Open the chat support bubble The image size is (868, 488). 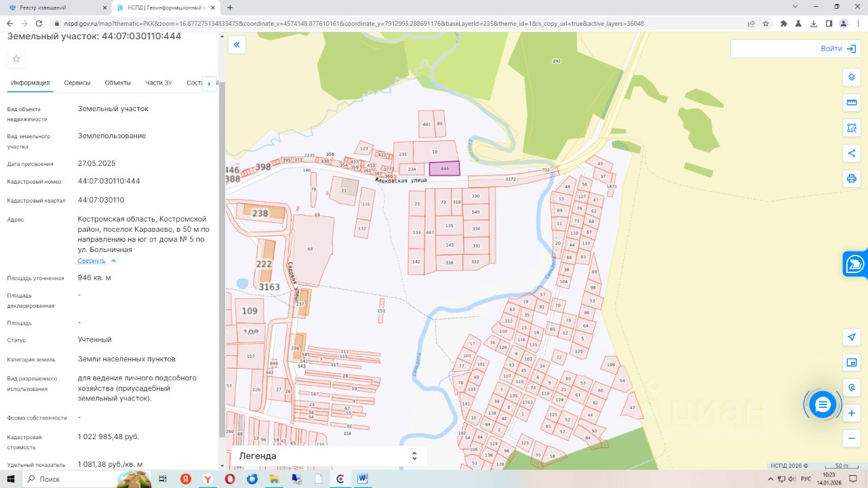(x=823, y=405)
